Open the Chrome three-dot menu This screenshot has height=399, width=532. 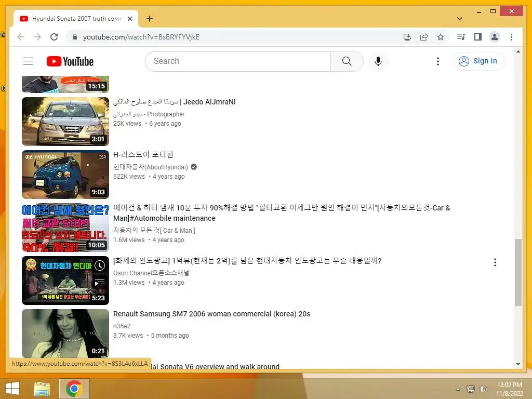pos(511,37)
